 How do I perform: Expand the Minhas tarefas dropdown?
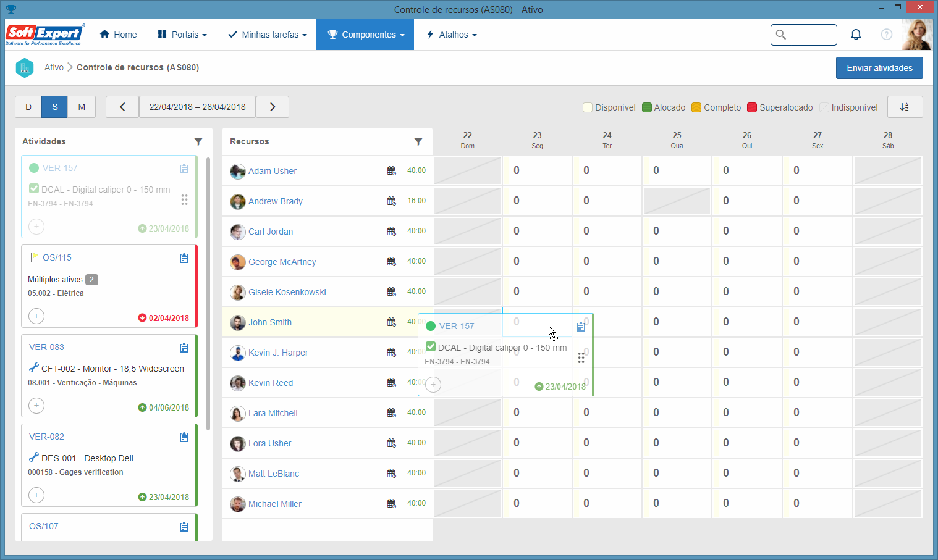point(268,35)
